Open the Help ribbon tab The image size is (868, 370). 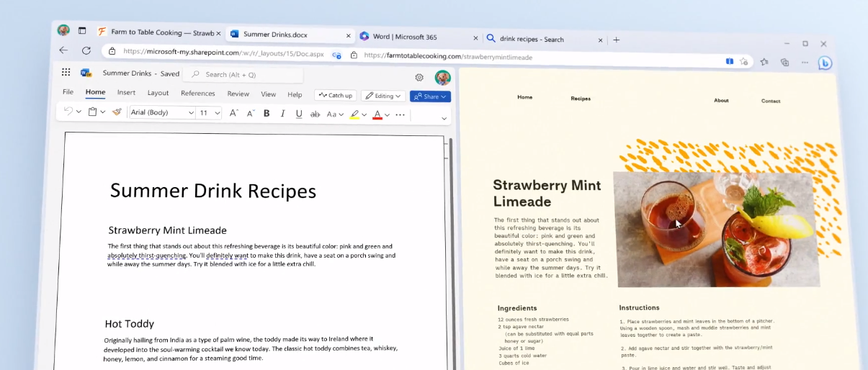point(295,94)
